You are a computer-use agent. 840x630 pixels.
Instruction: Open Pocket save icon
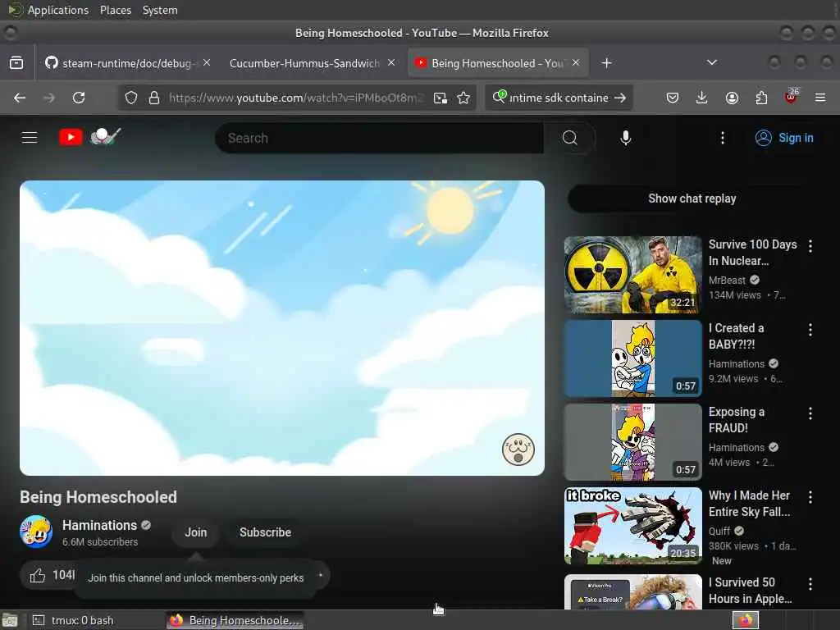673,98
